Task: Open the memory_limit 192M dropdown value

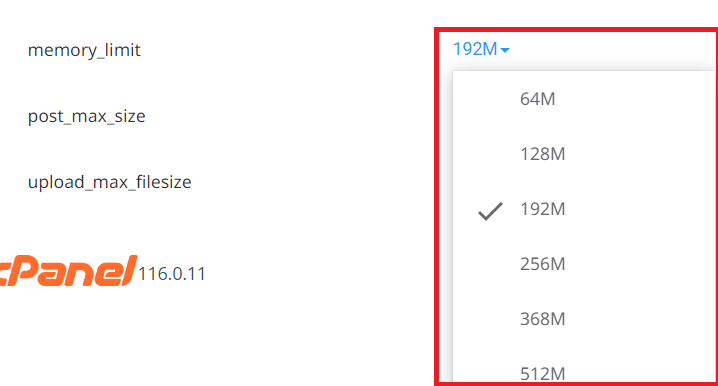Action: click(x=481, y=49)
